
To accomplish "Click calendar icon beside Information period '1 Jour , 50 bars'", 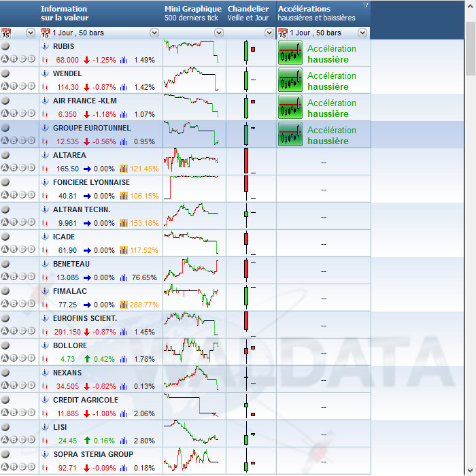I will [x=46, y=33].
